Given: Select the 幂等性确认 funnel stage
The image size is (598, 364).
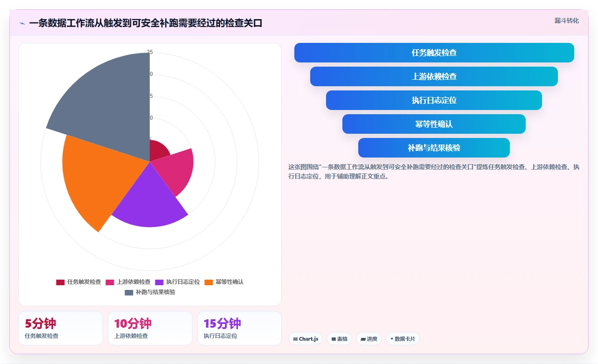Looking at the screenshot, I should pos(434,124).
